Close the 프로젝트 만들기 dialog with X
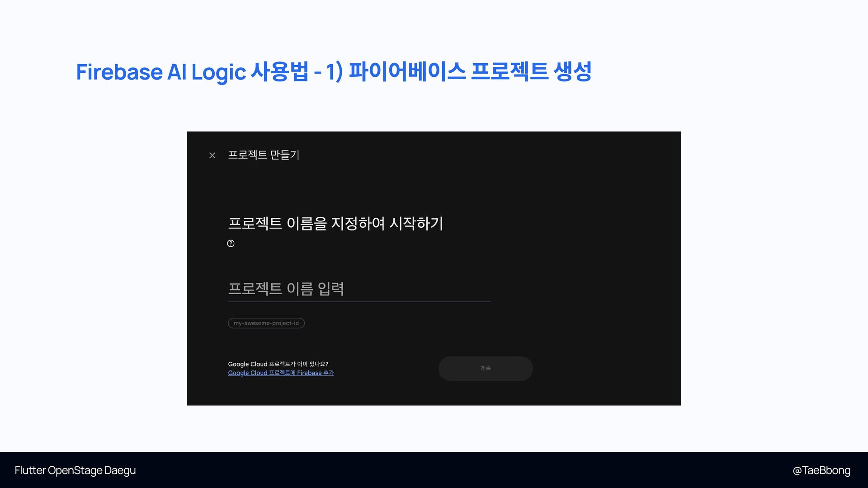 tap(212, 155)
